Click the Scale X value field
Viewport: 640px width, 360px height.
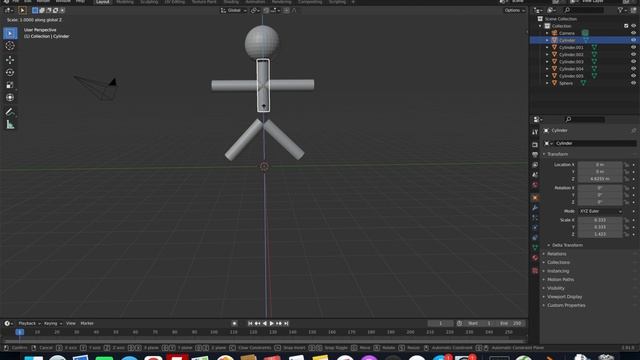pyautogui.click(x=600, y=220)
